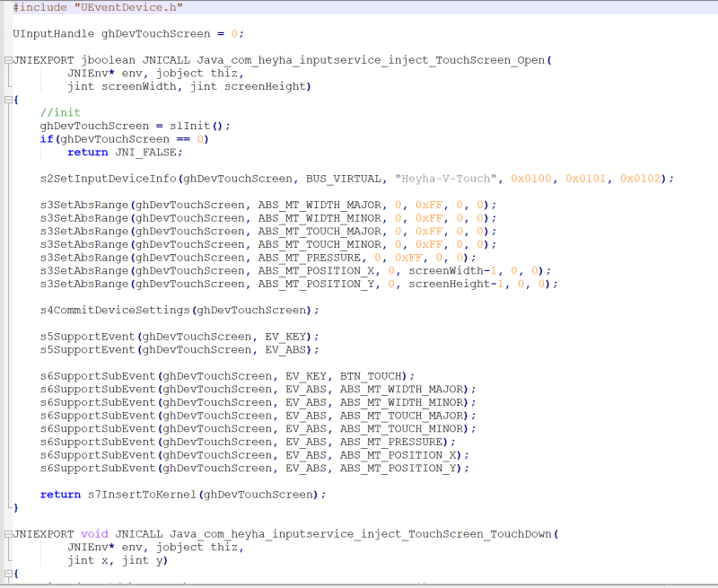Viewport: 718px width, 588px height.
Task: Click screenWidth-1 in the POSITION_X range line
Action: tap(452, 270)
